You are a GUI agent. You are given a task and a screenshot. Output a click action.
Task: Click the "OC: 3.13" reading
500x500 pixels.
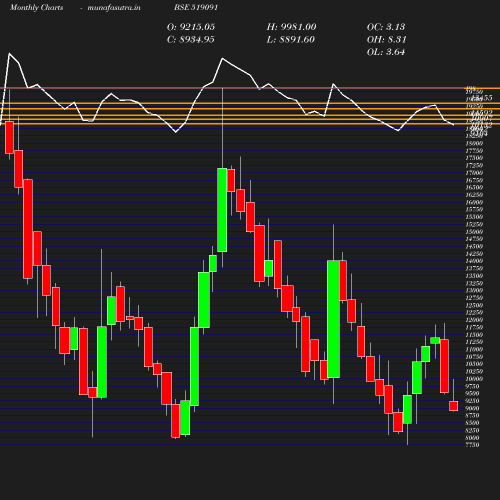[386, 27]
